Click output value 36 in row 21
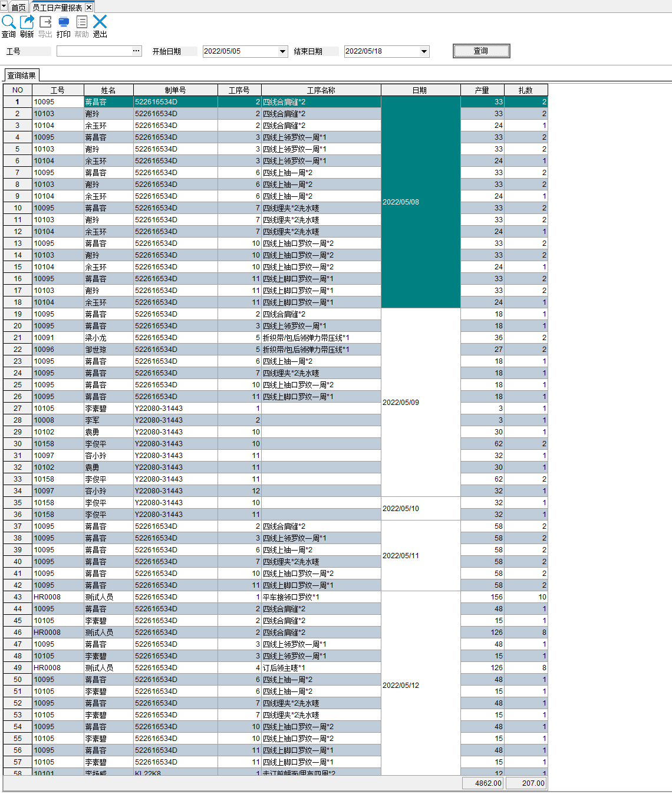Screen dimensions: 672x794 tap(482, 338)
